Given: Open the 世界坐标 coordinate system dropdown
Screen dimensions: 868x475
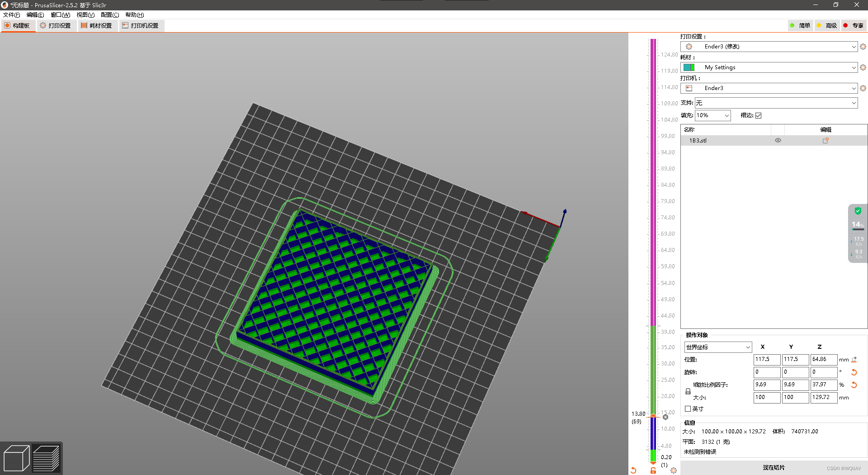Looking at the screenshot, I should [x=718, y=347].
